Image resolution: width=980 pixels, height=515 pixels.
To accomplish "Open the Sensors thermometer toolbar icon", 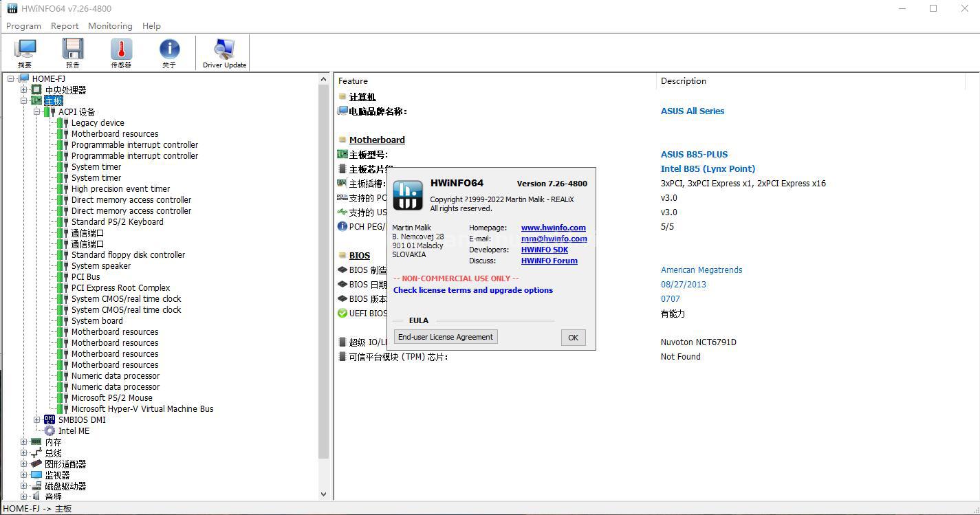I will pos(121,50).
